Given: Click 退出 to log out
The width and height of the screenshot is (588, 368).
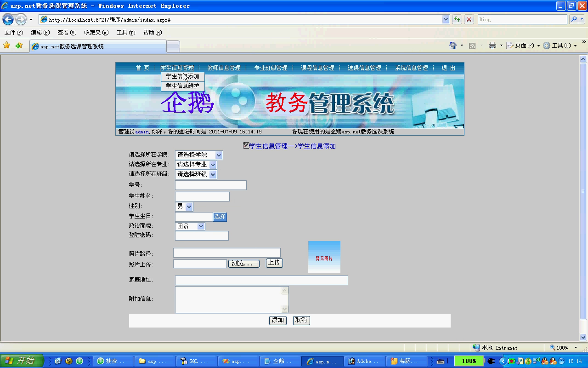Looking at the screenshot, I should [448, 68].
